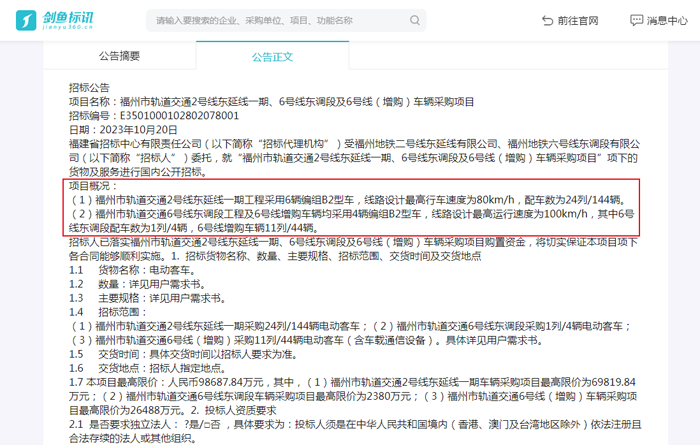Click the 消息中心 chat bubble icon
The width and height of the screenshot is (700, 445).
[636, 21]
